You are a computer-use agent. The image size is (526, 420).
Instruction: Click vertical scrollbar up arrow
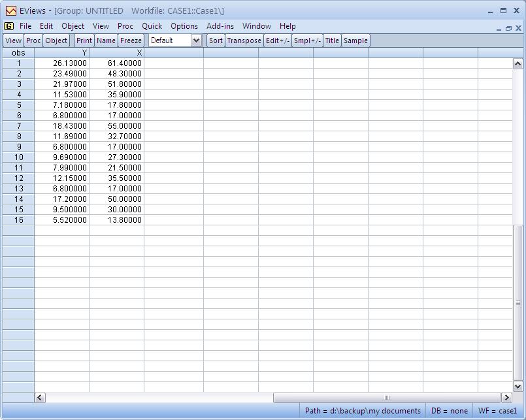click(518, 63)
